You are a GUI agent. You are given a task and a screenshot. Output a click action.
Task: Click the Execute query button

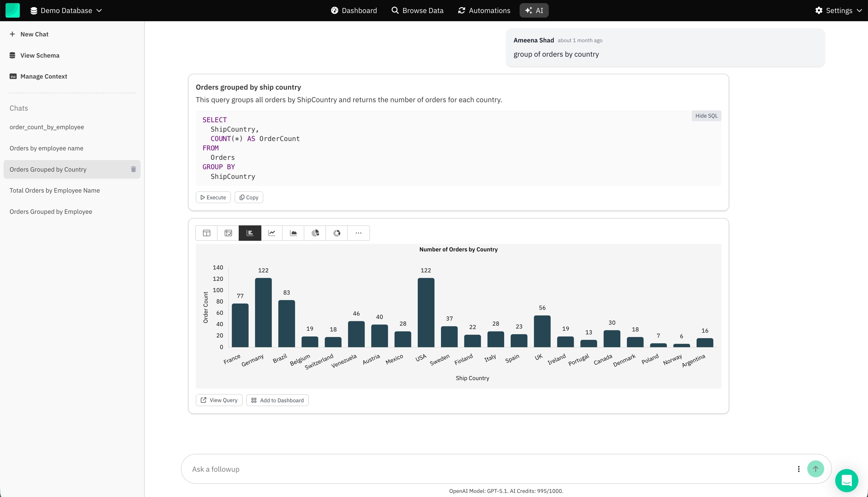(x=213, y=197)
